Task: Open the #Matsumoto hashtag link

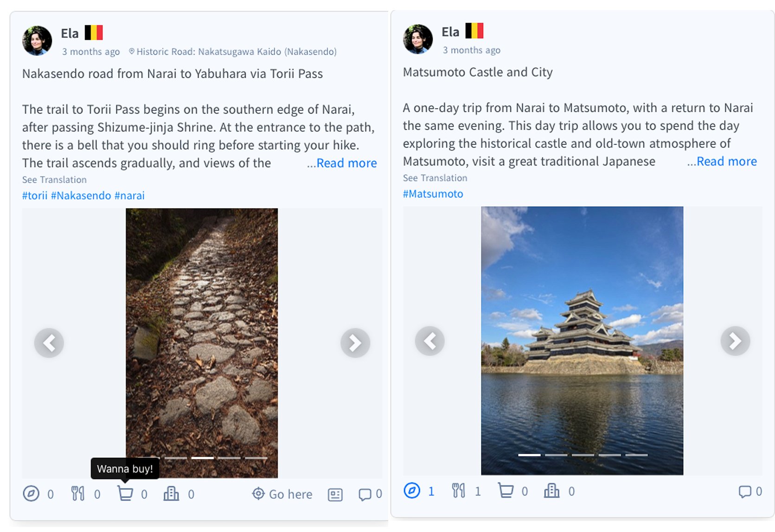Action: click(433, 194)
